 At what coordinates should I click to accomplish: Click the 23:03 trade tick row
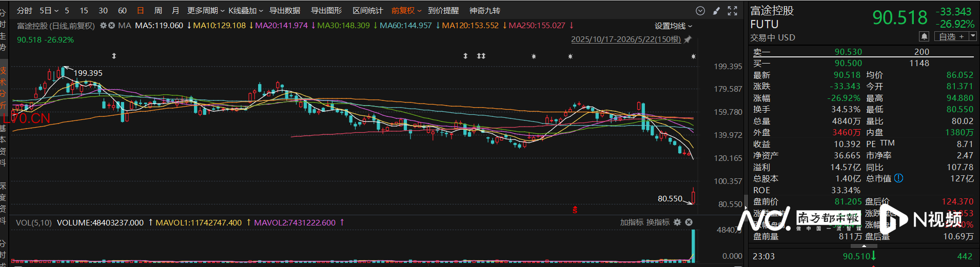863,256
